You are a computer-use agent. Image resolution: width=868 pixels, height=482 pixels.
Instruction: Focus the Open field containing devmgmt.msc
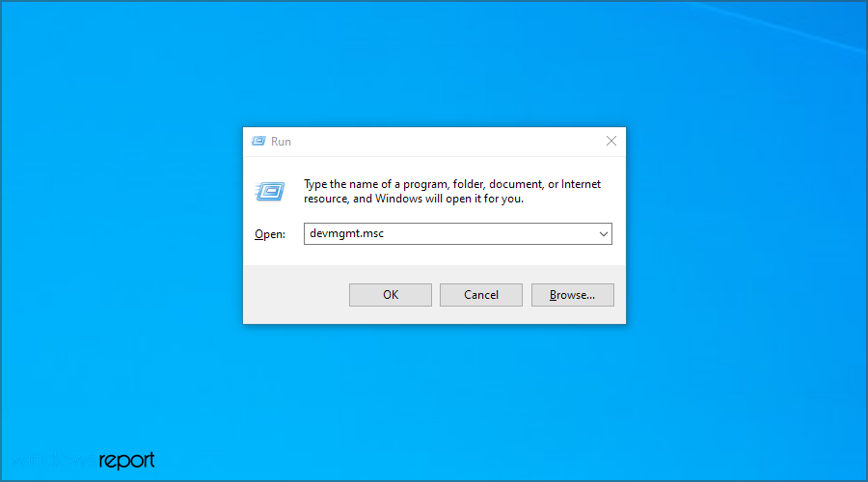pyautogui.click(x=458, y=233)
